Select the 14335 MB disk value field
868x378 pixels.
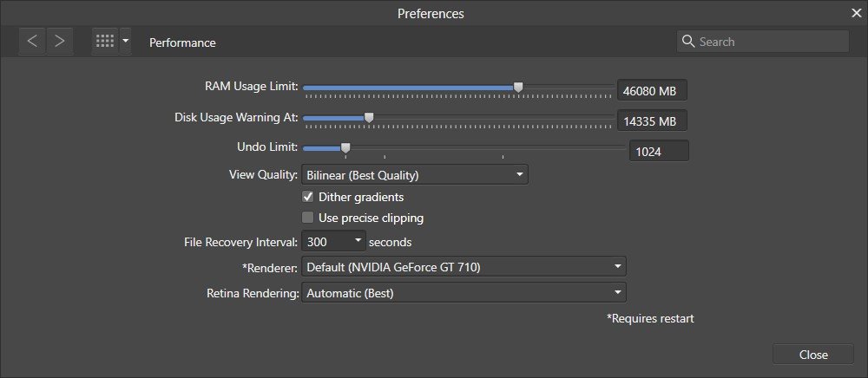[652, 121]
